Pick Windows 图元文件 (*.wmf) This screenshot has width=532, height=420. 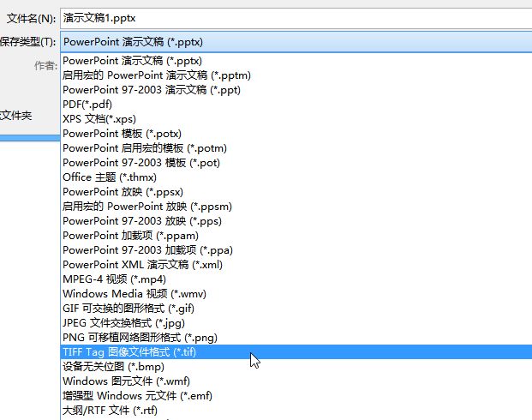point(296,381)
